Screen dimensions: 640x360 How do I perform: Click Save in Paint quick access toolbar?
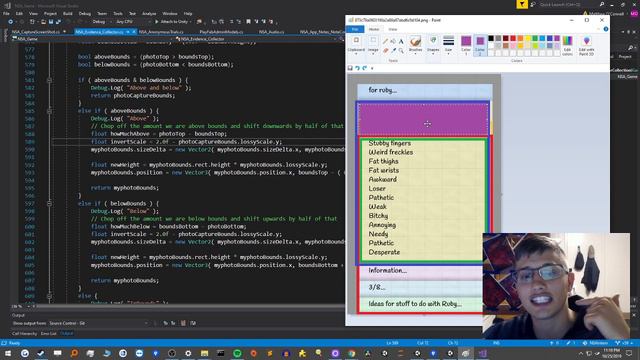pos(350,68)
